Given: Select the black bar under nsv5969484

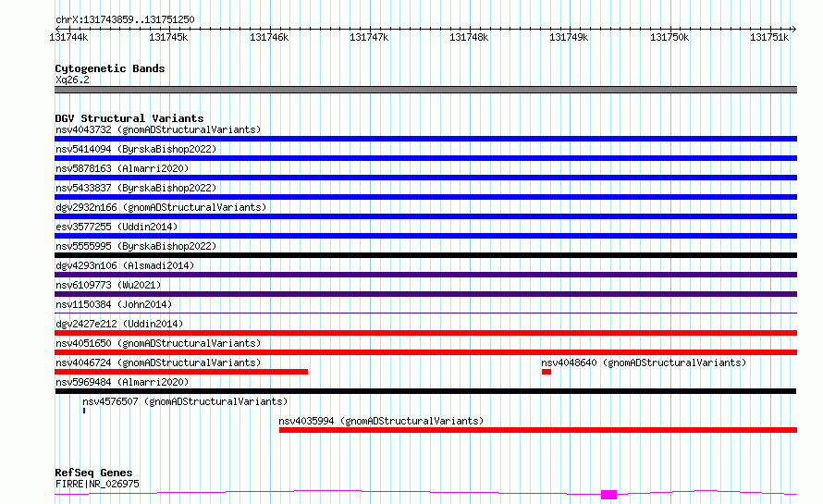Looking at the screenshot, I should (x=425, y=391).
